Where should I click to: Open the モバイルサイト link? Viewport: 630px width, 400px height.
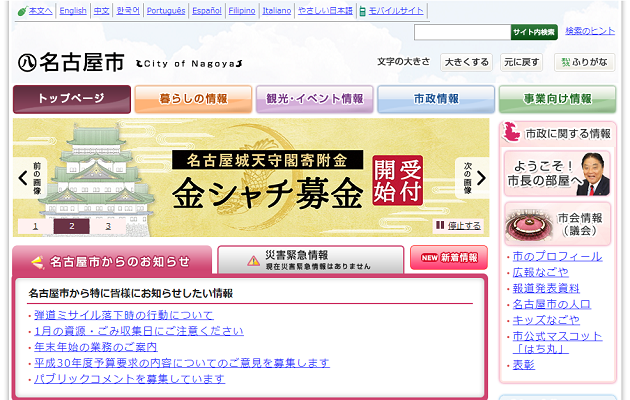tap(396, 11)
